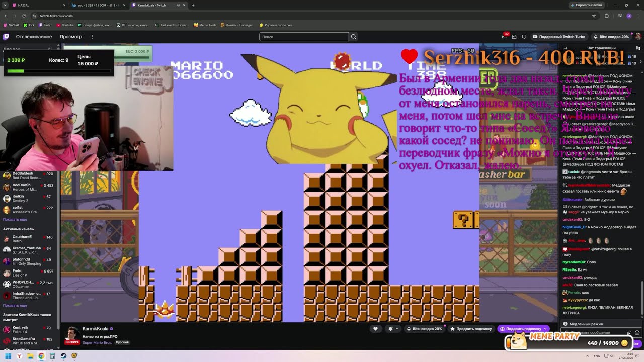The width and height of the screenshot is (644, 362).
Task: Open the Windows Start menu
Action: (x=8, y=356)
